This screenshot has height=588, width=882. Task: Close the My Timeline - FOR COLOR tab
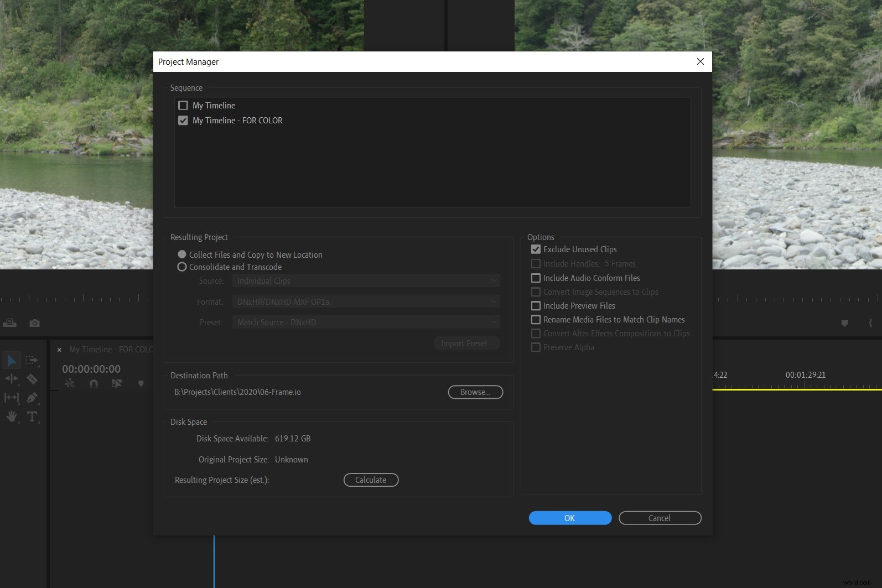pos(59,350)
